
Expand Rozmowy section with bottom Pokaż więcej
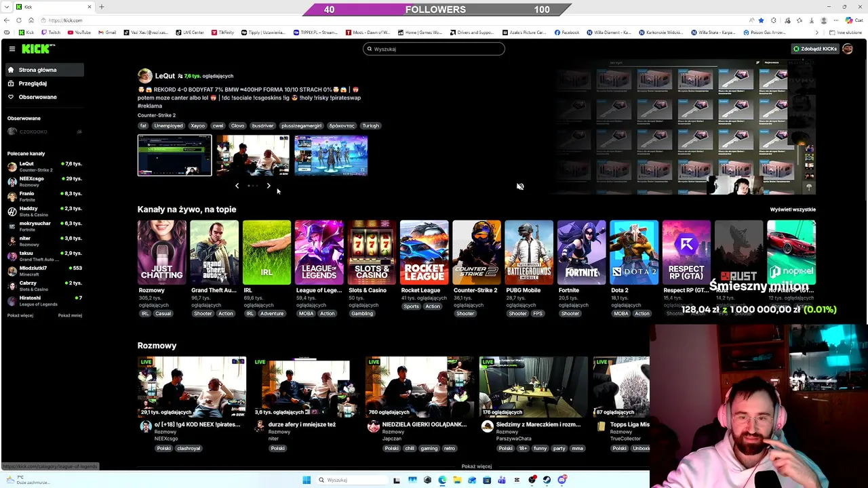click(x=476, y=466)
